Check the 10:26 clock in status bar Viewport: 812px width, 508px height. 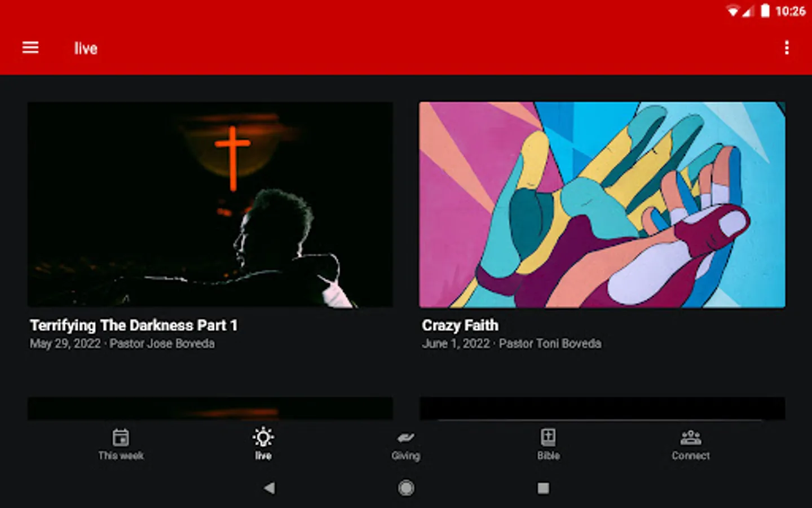pyautogui.click(x=791, y=11)
